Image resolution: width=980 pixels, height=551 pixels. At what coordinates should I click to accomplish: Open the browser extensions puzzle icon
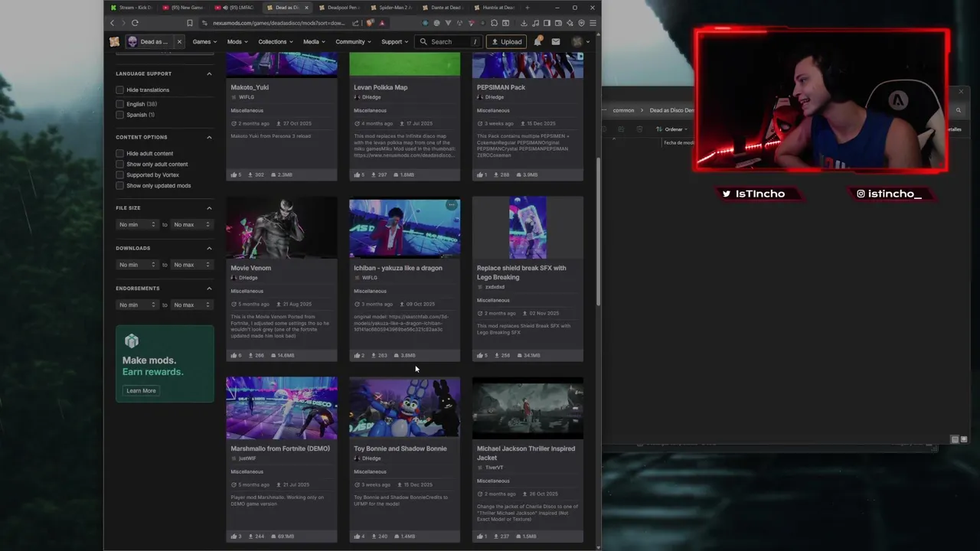[494, 23]
